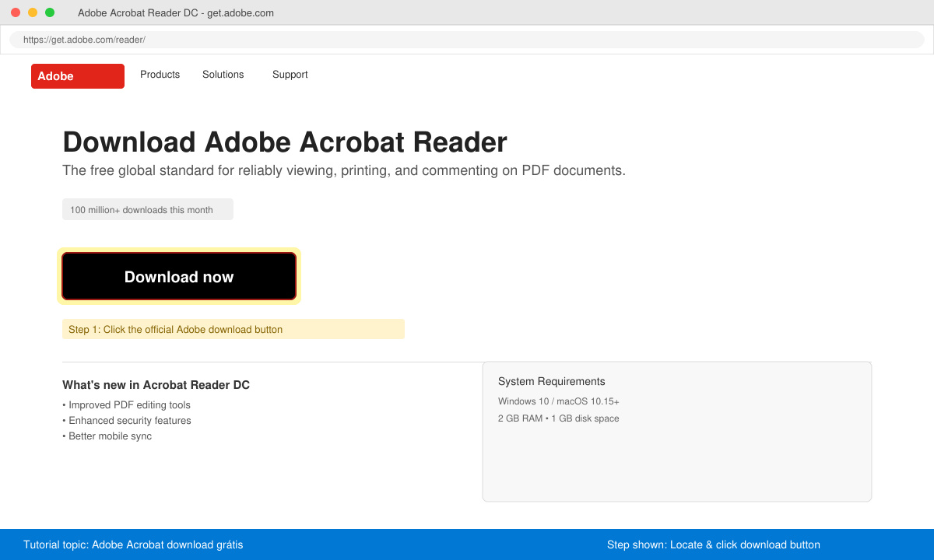The image size is (934, 560).
Task: Minimize the window with the yellow button
Action: coord(33,12)
